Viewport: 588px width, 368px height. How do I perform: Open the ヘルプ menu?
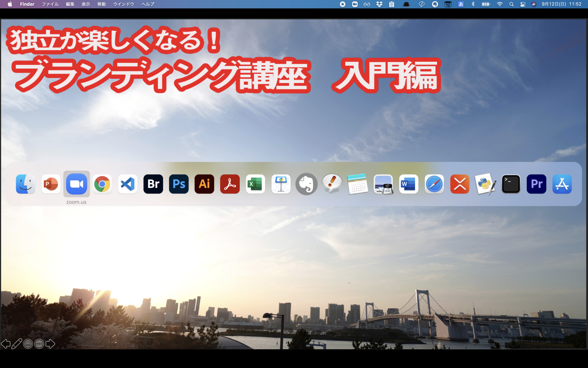coord(148,4)
